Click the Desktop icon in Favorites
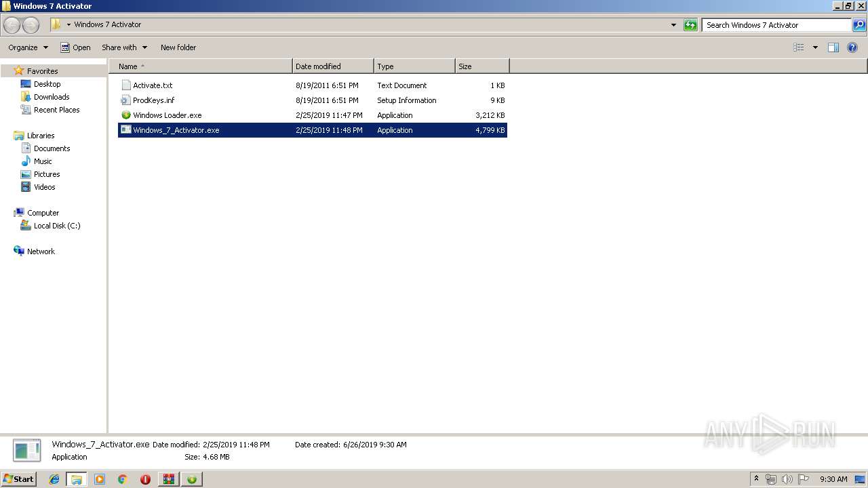 pos(26,84)
